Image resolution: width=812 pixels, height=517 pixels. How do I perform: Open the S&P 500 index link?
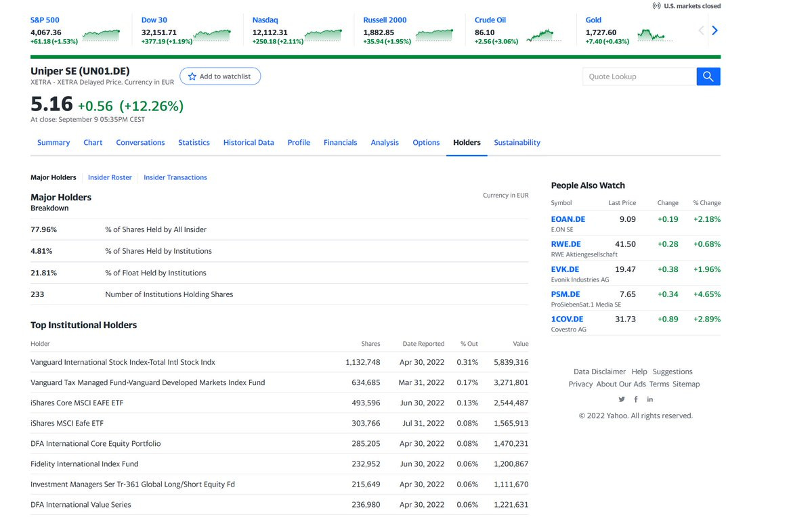pos(45,20)
